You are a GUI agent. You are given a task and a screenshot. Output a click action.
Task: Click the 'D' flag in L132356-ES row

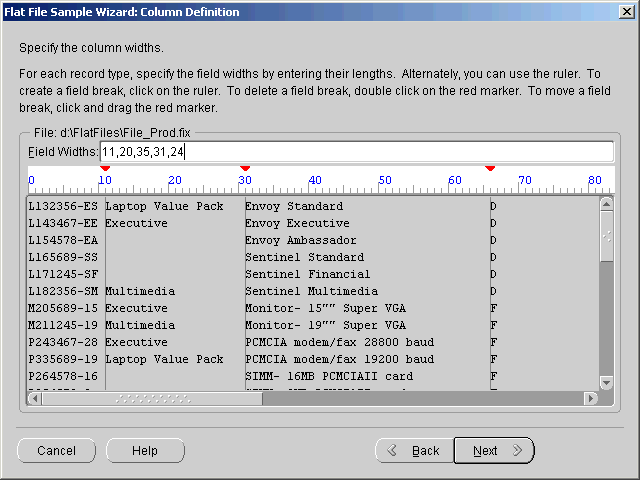pyautogui.click(x=493, y=207)
